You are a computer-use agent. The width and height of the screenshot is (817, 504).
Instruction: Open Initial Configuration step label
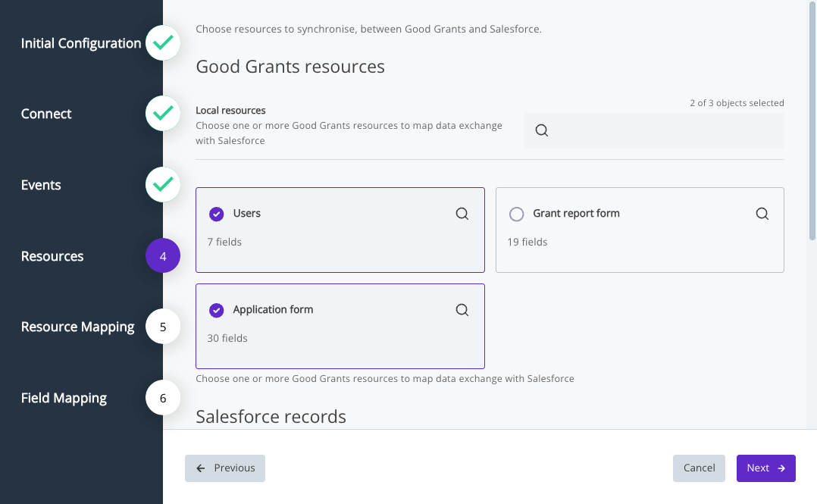[80, 43]
